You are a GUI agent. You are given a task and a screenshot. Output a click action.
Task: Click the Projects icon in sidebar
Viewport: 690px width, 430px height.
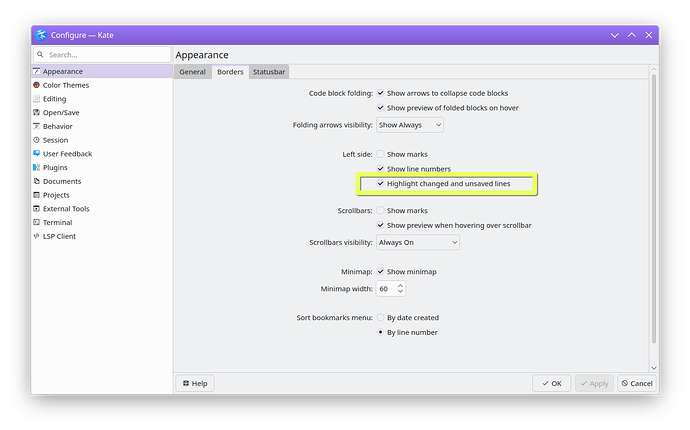coord(37,195)
